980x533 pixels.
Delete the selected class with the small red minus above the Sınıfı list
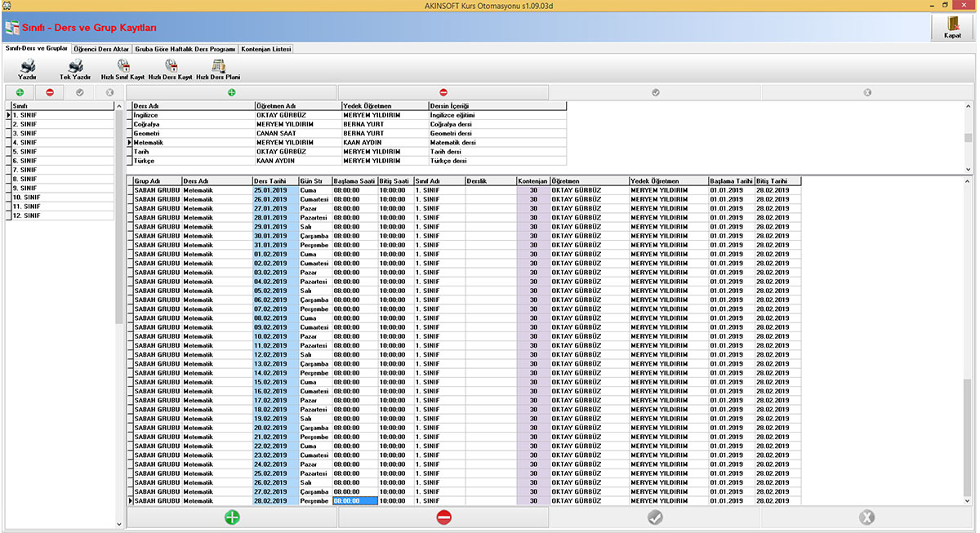[50, 92]
